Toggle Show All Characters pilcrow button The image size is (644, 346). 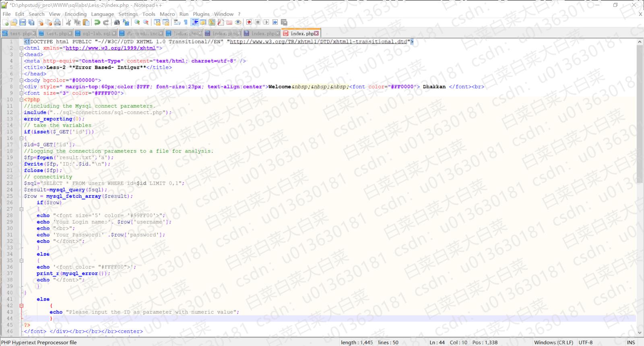click(x=186, y=22)
